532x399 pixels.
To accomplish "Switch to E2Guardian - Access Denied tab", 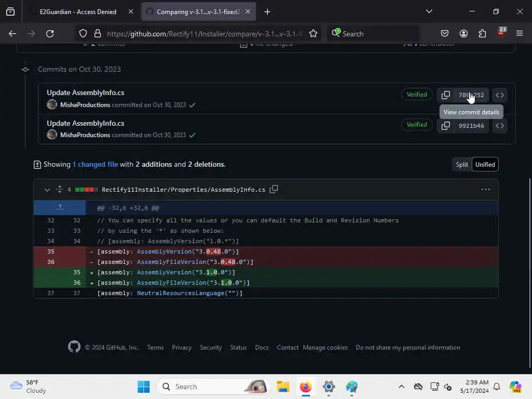I will coord(78,12).
